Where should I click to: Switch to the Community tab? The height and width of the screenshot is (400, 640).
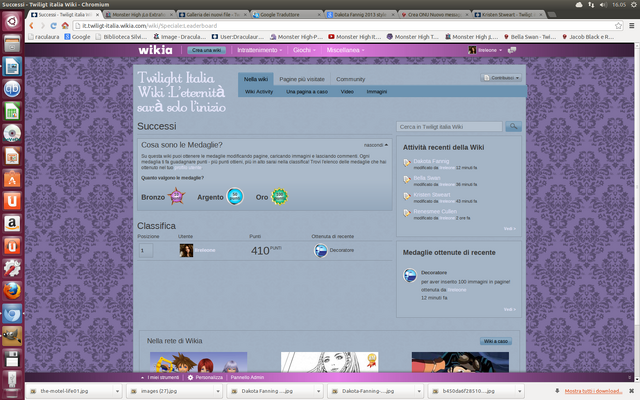pyautogui.click(x=351, y=79)
